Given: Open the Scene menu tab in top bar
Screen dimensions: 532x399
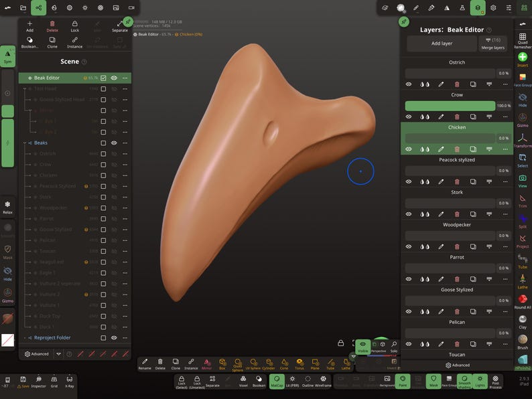Looking at the screenshot, I should 39,7.
